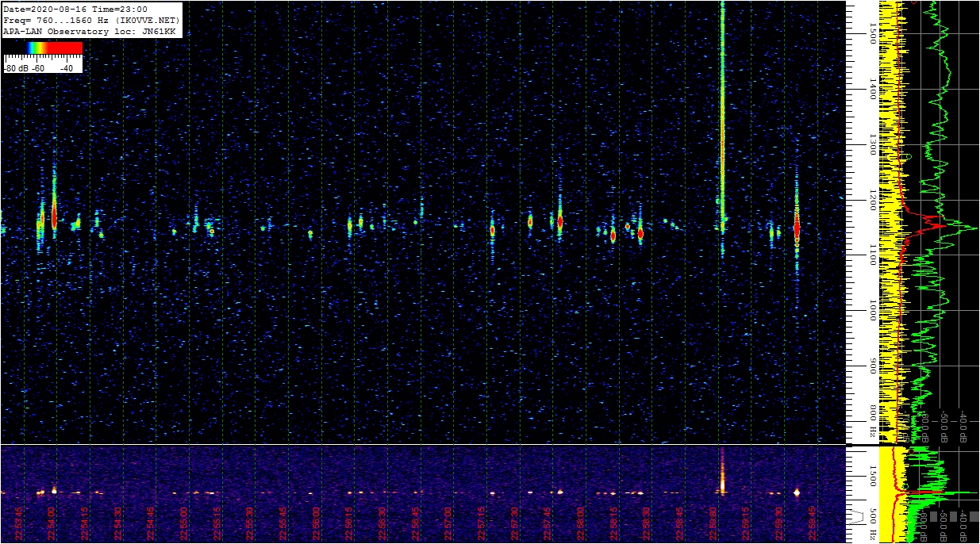This screenshot has width=980, height=544.
Task: Click the 22:53:45 time marker
Action: (x=18, y=523)
